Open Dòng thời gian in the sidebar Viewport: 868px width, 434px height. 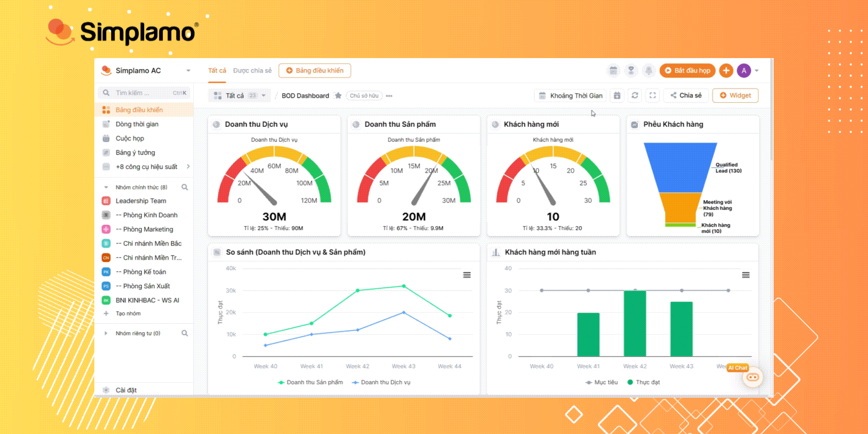point(137,124)
